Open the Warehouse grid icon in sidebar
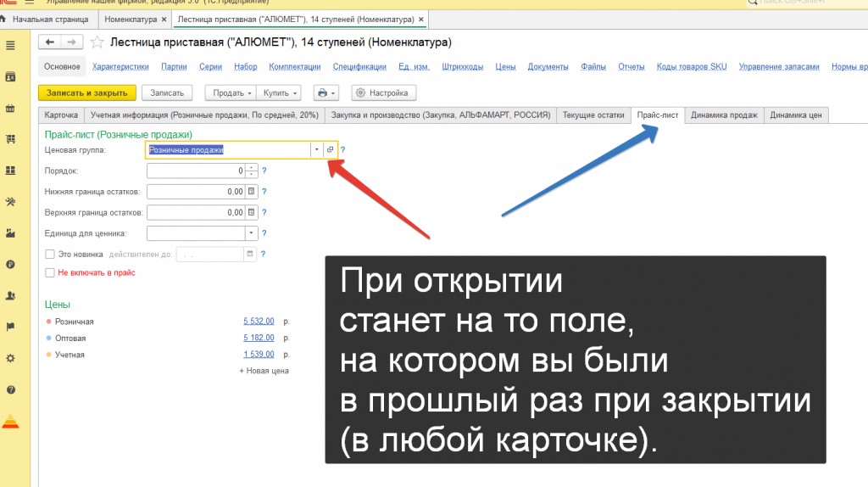Image resolution: width=868 pixels, height=487 pixels. tap(10, 171)
